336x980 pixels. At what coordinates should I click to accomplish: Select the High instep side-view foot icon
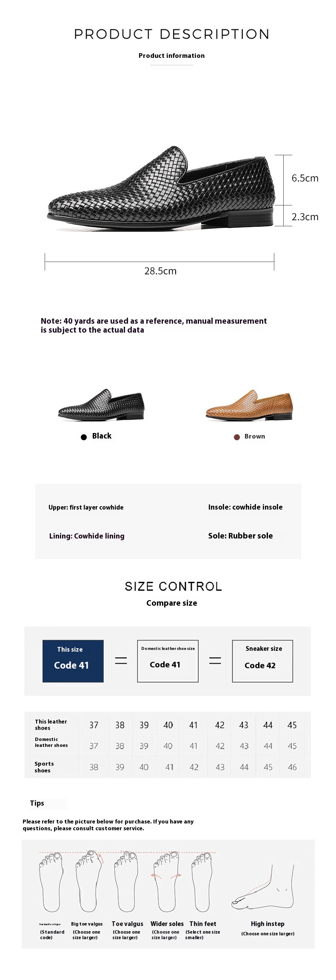coord(264,889)
